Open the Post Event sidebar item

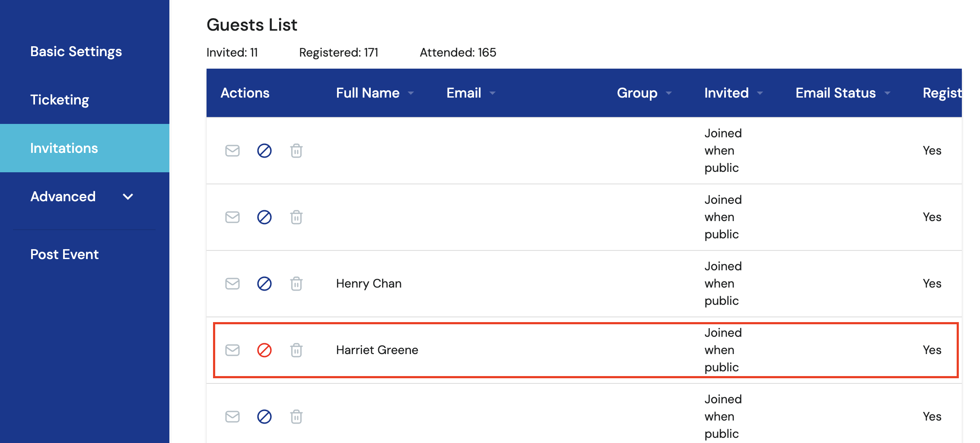64,254
